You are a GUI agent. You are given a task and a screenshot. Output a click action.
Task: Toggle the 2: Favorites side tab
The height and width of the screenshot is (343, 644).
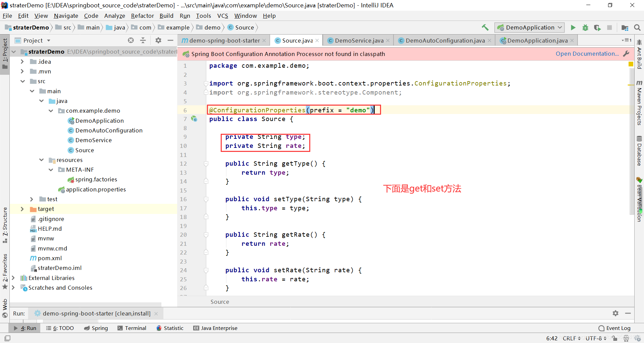(5, 271)
